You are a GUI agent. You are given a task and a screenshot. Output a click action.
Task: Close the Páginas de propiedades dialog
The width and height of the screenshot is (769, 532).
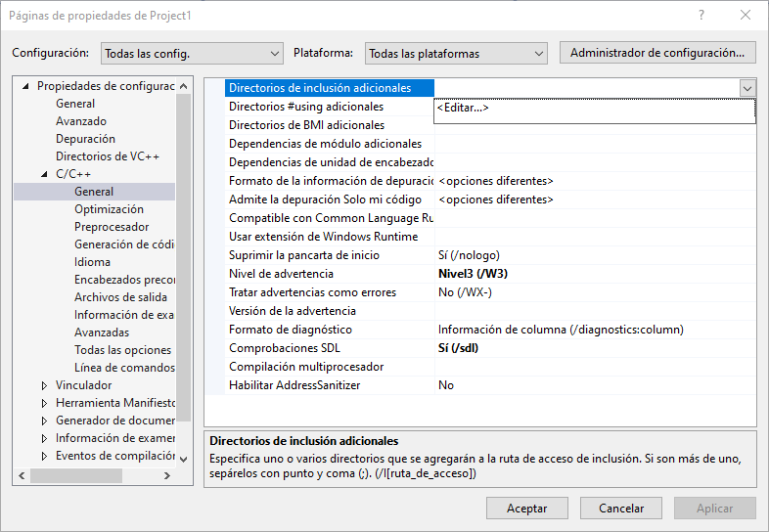(x=745, y=16)
